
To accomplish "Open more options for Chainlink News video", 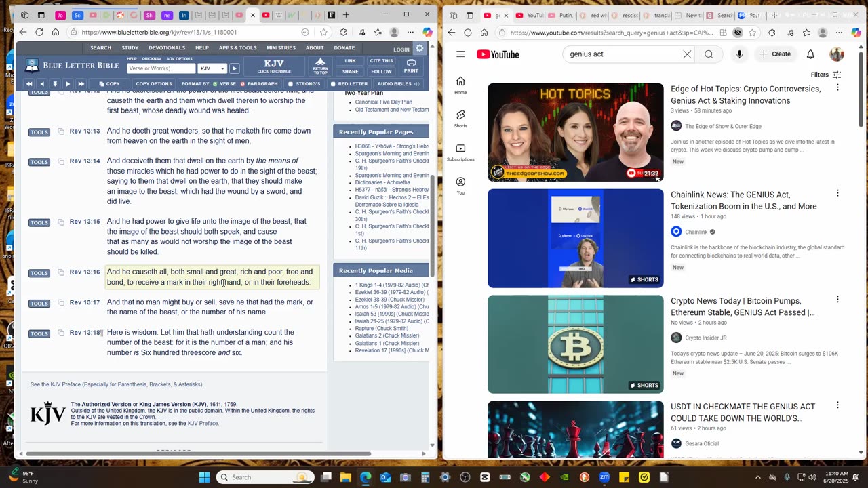I will pyautogui.click(x=837, y=194).
